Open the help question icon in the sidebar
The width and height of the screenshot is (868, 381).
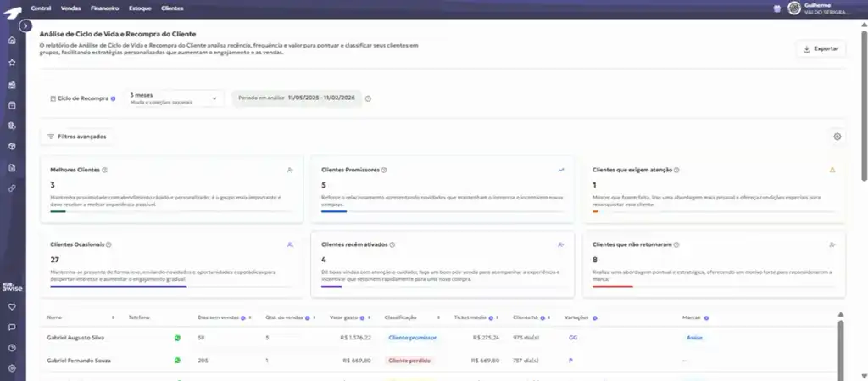[12, 348]
